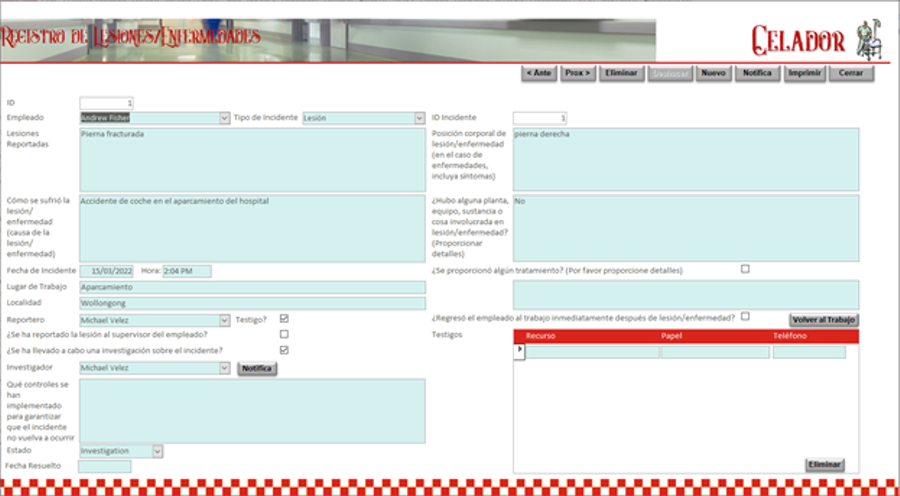Toggle the investigation carried out checkbox
900x496 pixels.
284,350
